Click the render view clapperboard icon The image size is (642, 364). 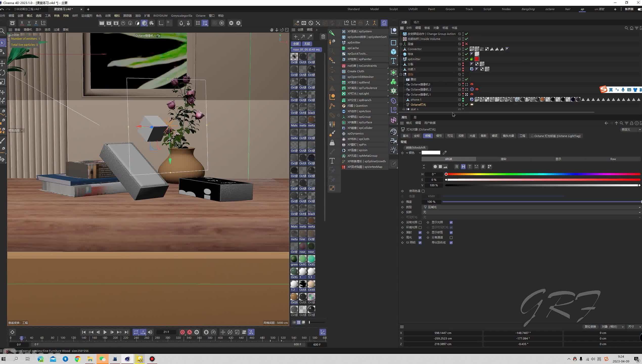(102, 23)
